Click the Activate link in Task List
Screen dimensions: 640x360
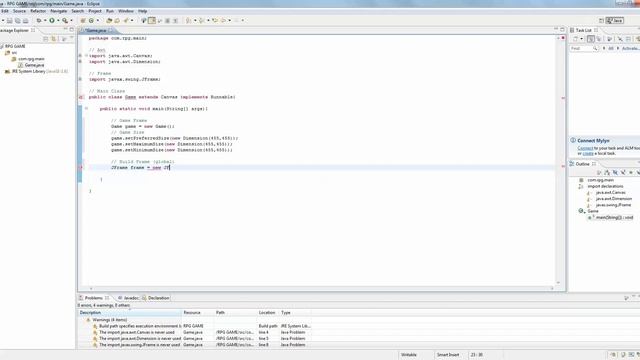[x=631, y=49]
